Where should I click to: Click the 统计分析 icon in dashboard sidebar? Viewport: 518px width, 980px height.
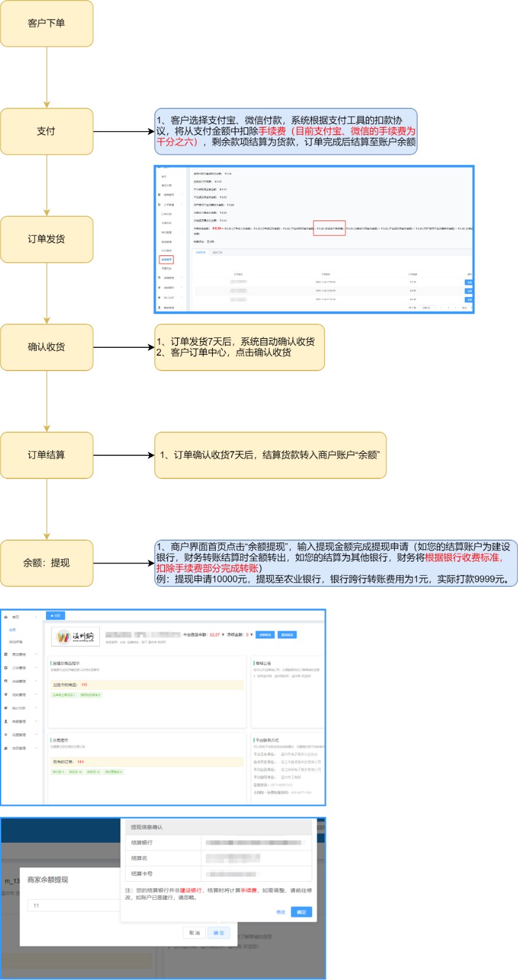click(x=6, y=707)
